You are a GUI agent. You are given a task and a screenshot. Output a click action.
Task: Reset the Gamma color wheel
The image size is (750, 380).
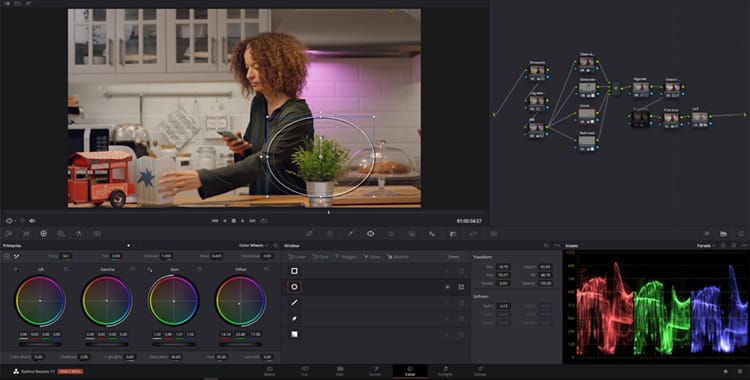point(132,269)
